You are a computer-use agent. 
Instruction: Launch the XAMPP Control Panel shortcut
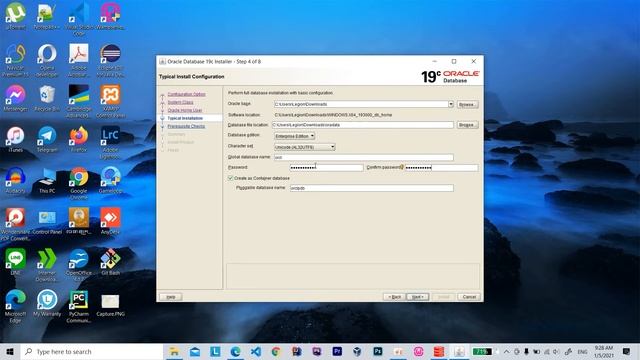coord(111,101)
